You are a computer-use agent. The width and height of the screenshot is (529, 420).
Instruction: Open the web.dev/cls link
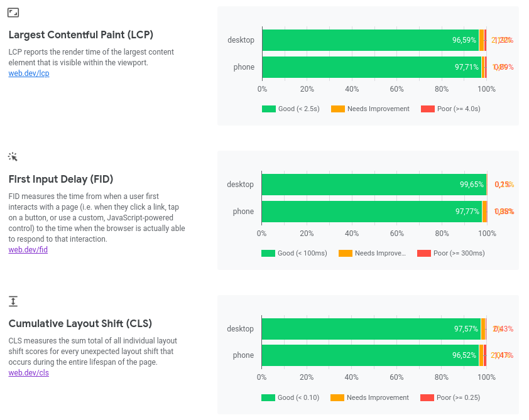pos(29,373)
